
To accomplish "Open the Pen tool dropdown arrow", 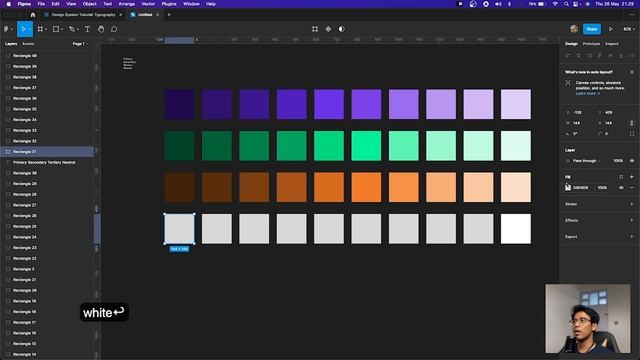I will click(78, 29).
